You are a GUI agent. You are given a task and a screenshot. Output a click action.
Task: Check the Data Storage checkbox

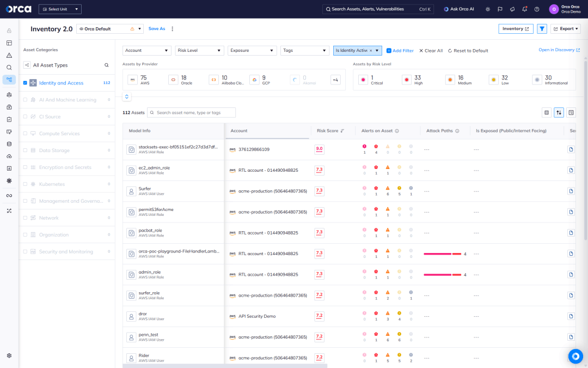tap(25, 150)
